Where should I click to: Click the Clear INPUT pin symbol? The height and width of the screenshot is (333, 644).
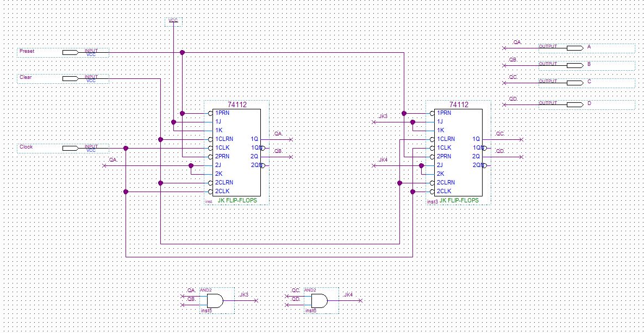tap(71, 77)
